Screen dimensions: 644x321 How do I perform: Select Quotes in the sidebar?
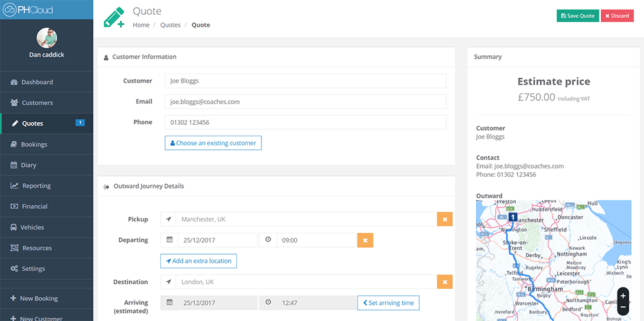pyautogui.click(x=46, y=123)
